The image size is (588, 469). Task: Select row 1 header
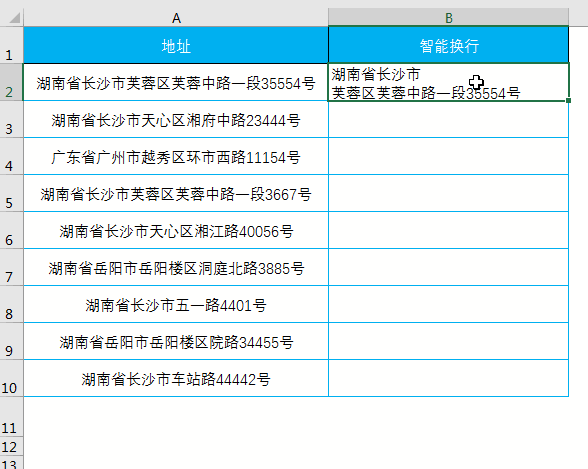11,45
